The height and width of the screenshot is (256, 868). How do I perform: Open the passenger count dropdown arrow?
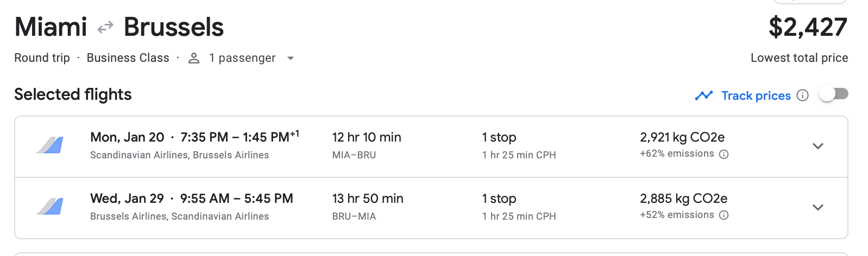pyautogui.click(x=291, y=58)
